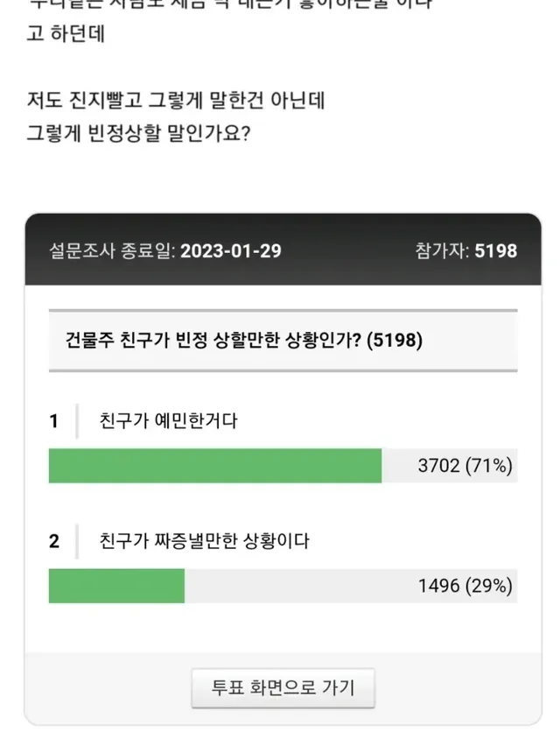
Task: Click the number 1 beside the first option
Action: tap(54, 421)
